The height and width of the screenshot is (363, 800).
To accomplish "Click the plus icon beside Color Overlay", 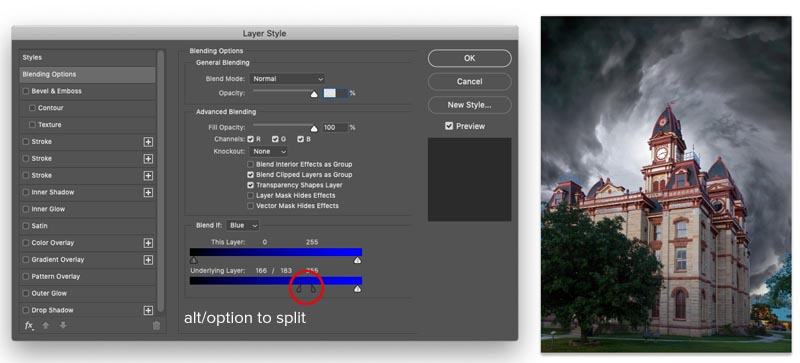I will pos(148,243).
